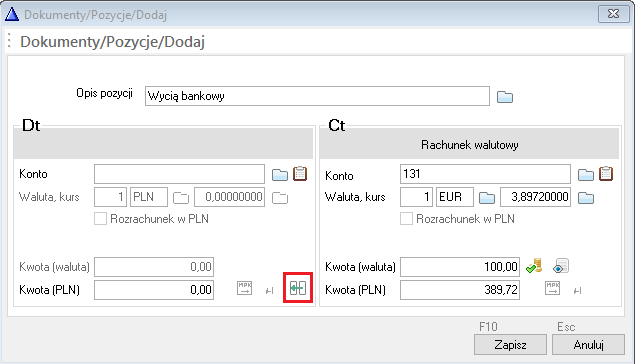Open currency list folder next to PLN
Viewport: 635px width, 364px height.
181,198
